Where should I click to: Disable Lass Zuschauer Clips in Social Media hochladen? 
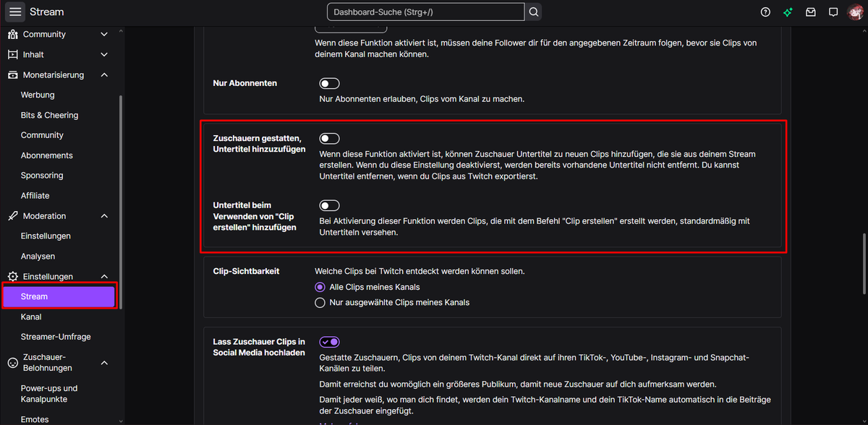coord(329,342)
